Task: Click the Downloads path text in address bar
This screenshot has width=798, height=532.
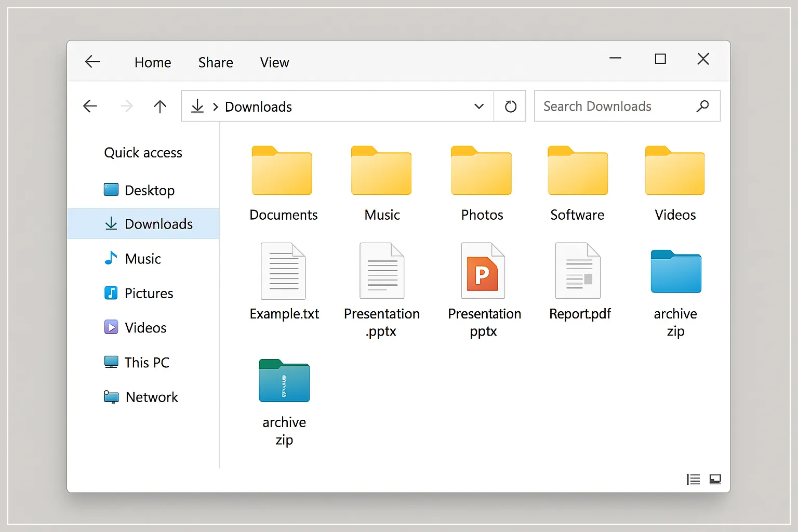Action: 258,107
